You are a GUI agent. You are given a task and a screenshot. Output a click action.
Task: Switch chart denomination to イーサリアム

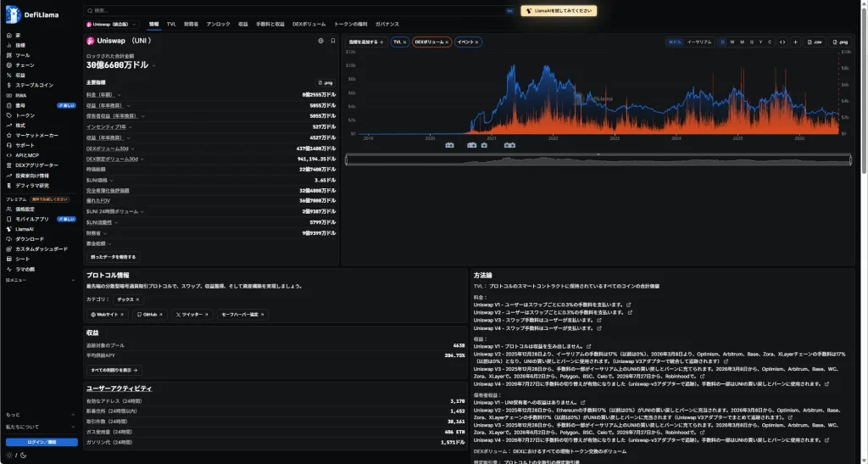[x=699, y=42]
